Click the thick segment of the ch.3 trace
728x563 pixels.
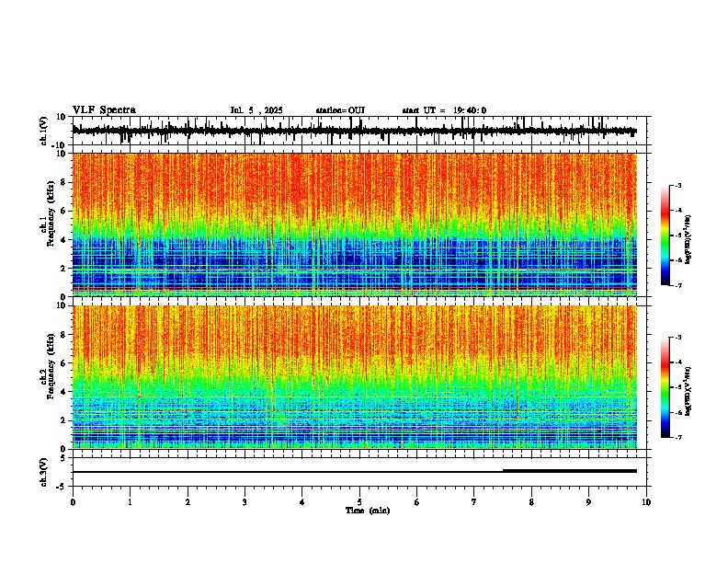570,471
